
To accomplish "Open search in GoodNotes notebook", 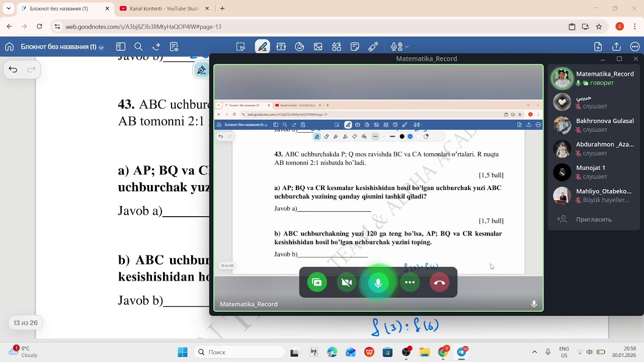I will (138, 47).
